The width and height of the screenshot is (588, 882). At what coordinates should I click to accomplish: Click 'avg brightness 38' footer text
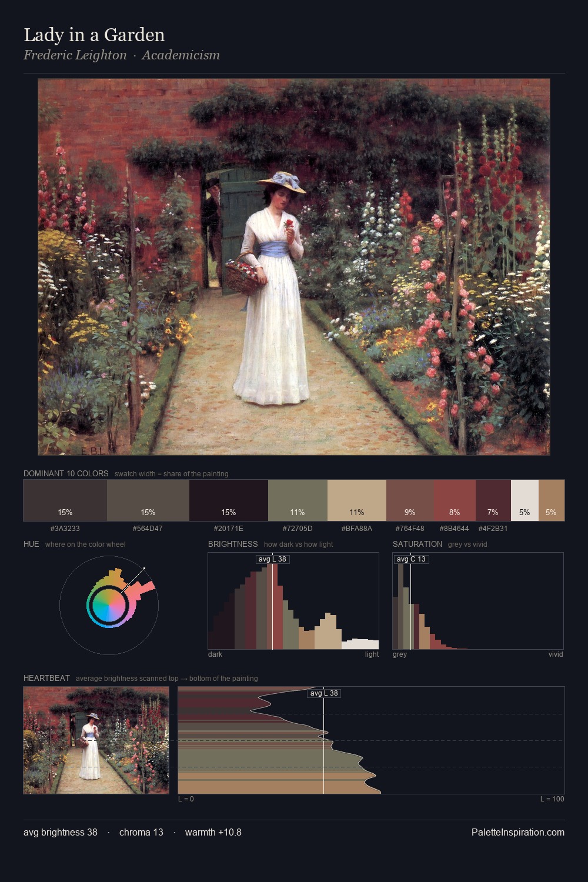(61, 832)
